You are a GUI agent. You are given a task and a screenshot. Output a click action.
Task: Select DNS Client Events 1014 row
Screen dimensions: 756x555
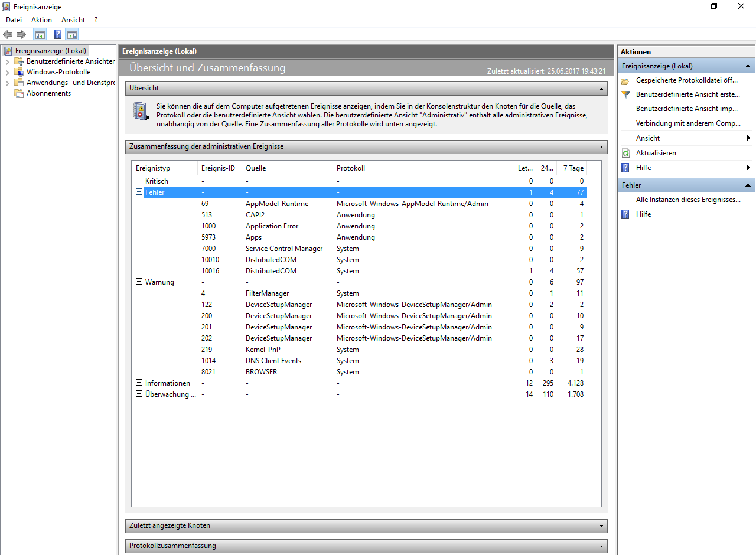[360, 361]
